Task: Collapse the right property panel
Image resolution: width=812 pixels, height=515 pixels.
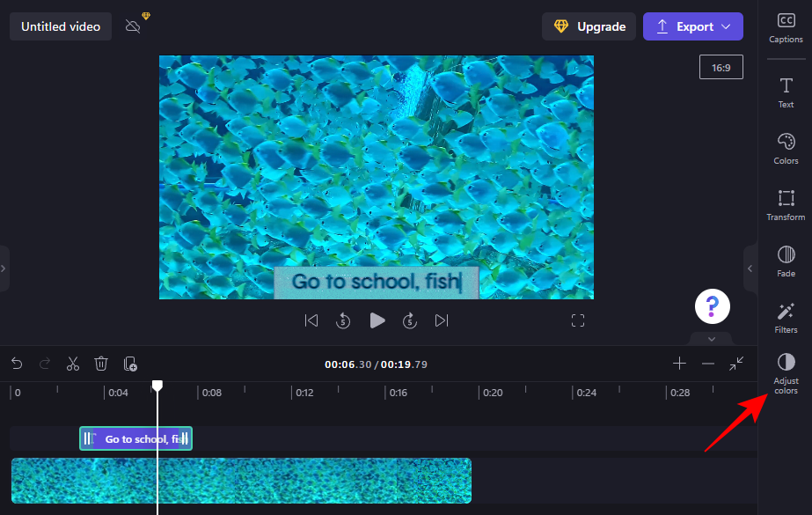Action: point(750,269)
